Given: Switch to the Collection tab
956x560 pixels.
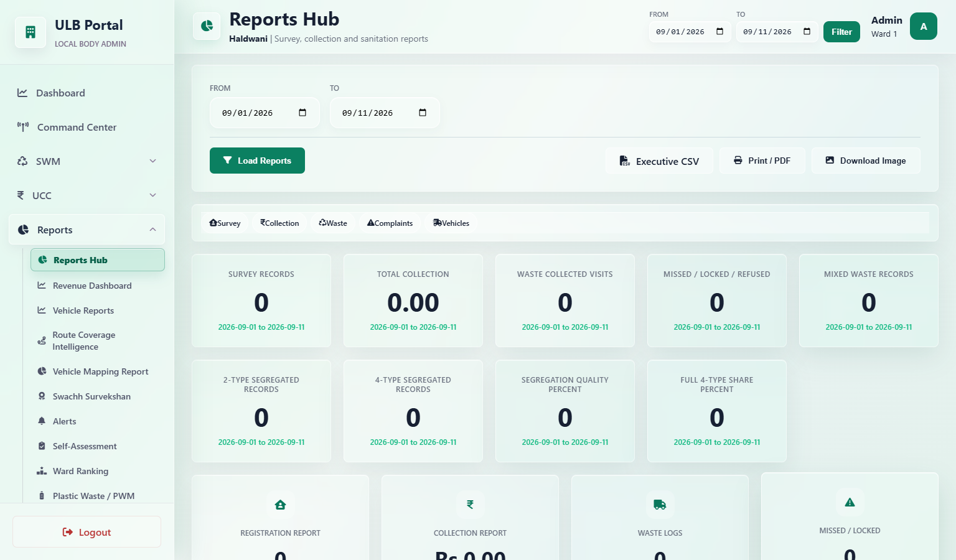Looking at the screenshot, I should (x=279, y=223).
